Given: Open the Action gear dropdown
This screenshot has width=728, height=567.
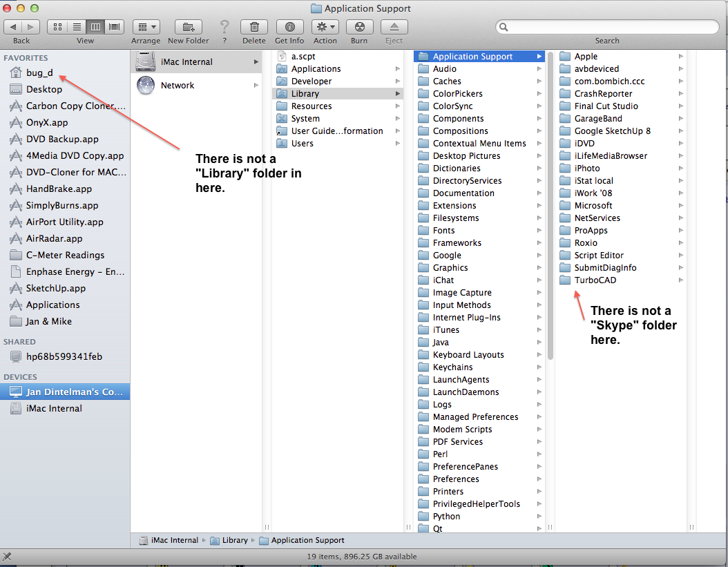Looking at the screenshot, I should pos(325,27).
